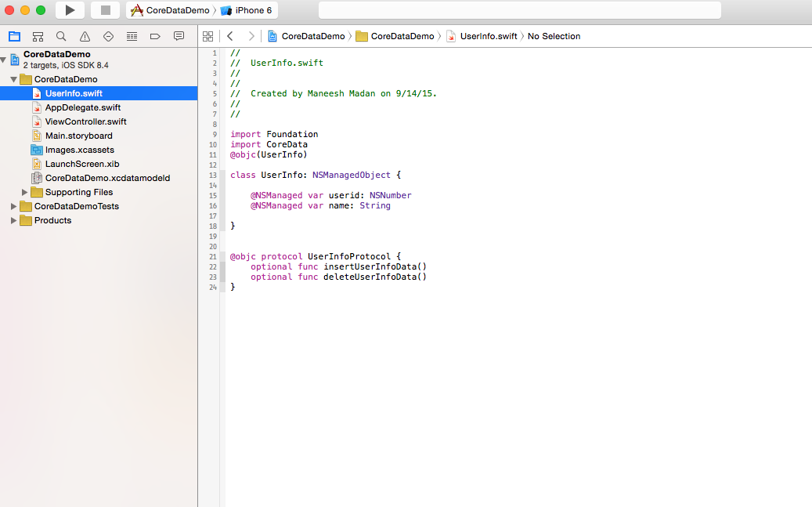Image resolution: width=812 pixels, height=507 pixels.
Task: Expand the Products group
Action: (x=13, y=220)
